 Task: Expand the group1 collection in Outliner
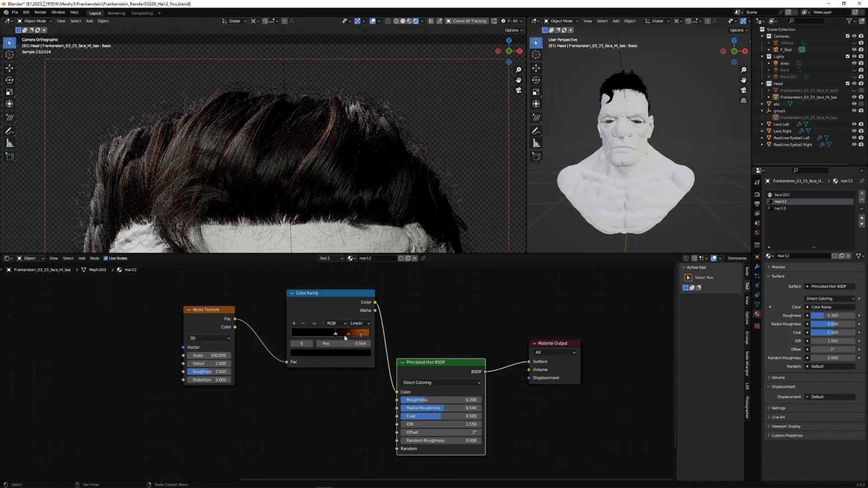tap(761, 111)
